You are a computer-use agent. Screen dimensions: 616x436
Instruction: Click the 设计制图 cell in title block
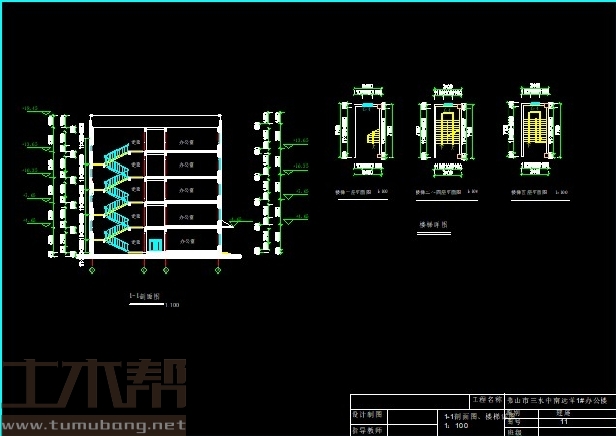368,414
